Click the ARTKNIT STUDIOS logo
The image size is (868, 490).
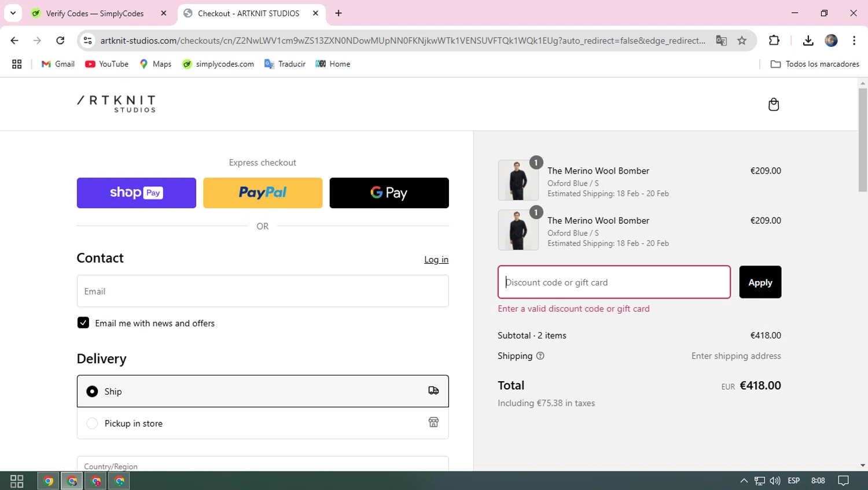[116, 104]
